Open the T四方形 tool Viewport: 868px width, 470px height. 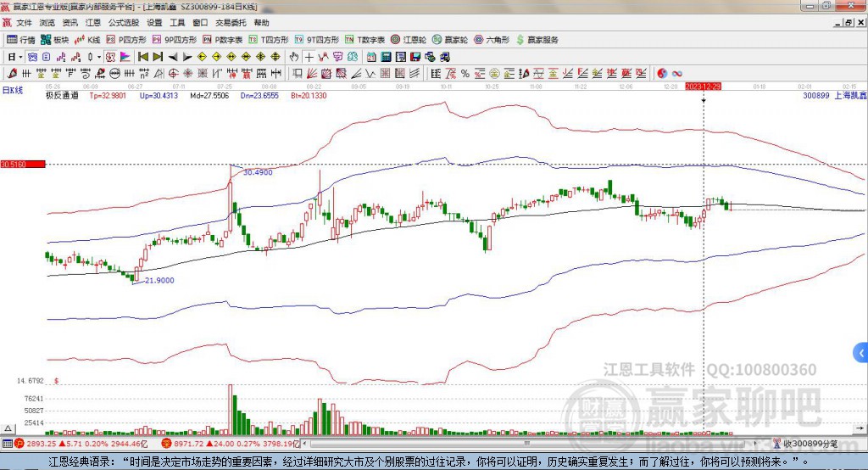(269, 40)
